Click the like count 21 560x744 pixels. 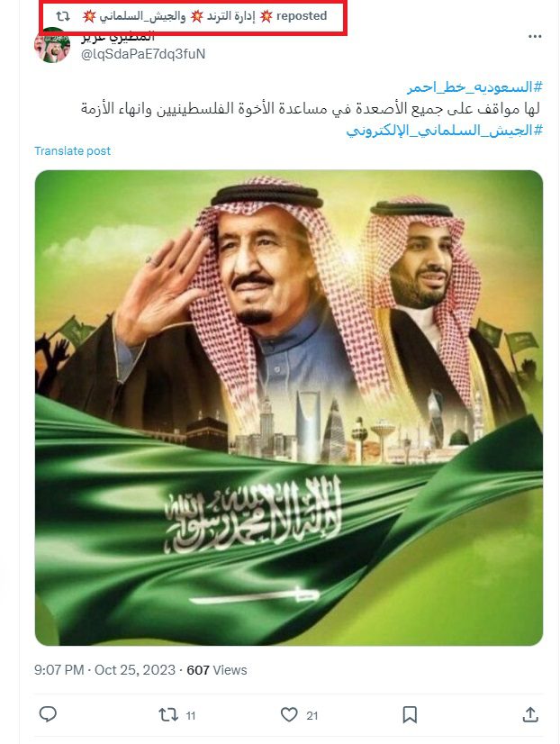point(312,715)
